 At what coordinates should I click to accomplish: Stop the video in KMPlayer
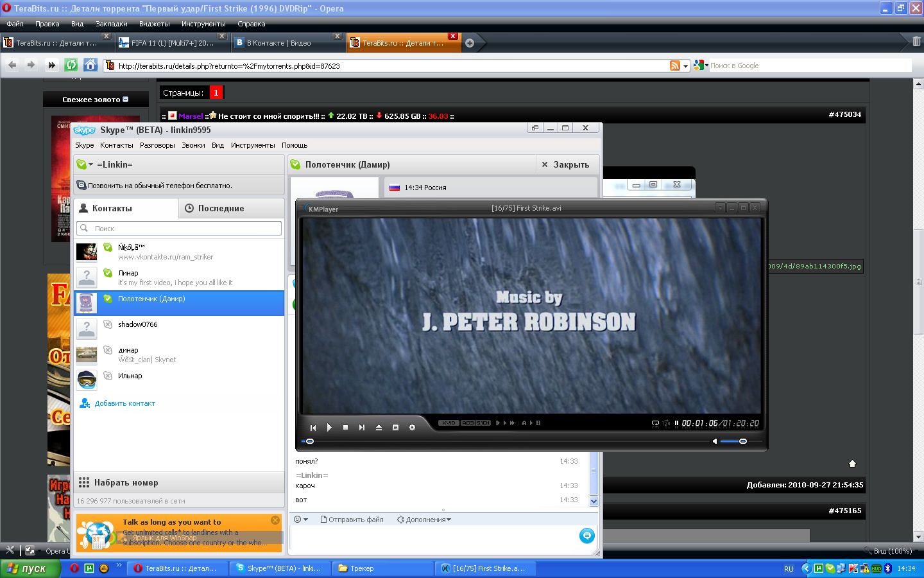[x=345, y=428]
